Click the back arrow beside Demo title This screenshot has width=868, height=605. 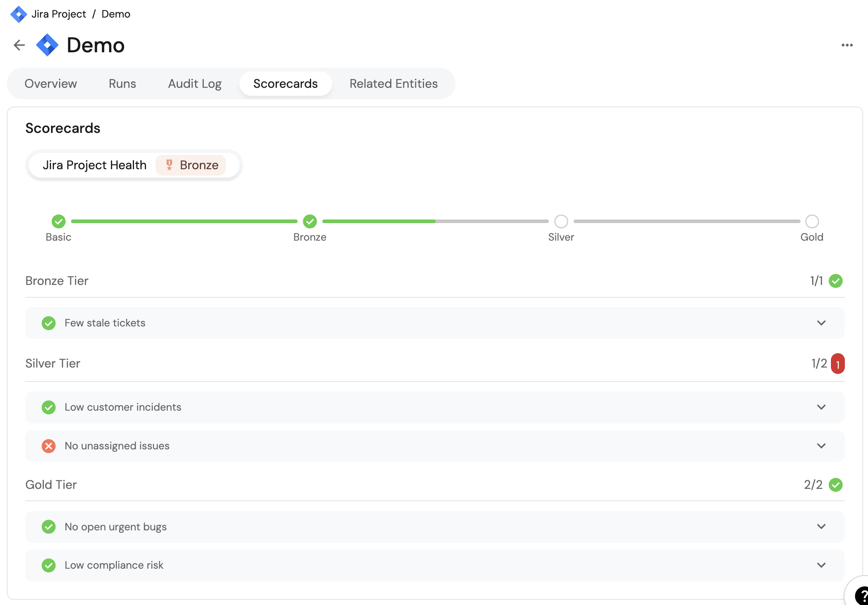19,45
